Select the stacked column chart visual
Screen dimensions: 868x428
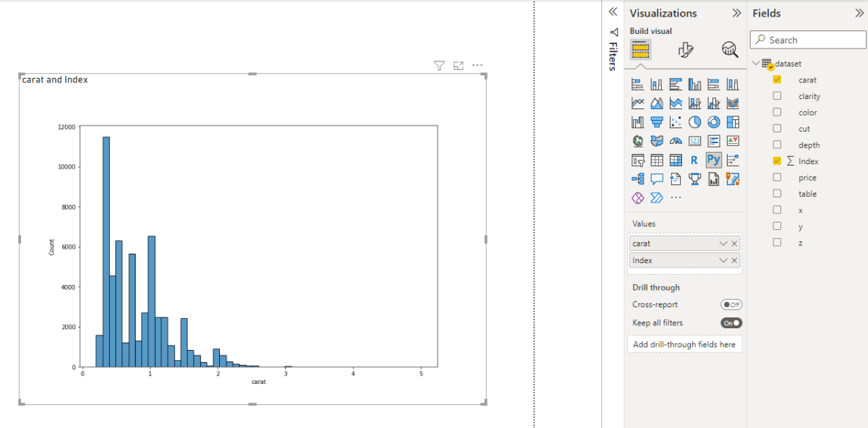click(657, 84)
